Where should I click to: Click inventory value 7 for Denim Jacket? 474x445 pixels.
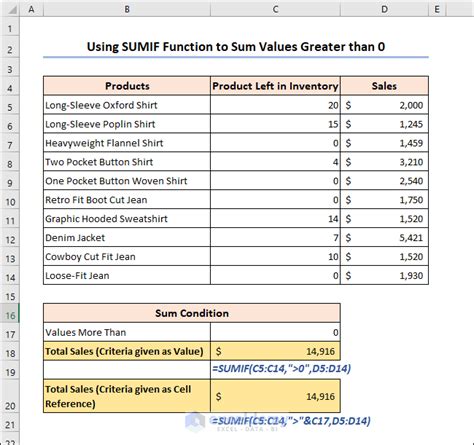tap(275, 238)
